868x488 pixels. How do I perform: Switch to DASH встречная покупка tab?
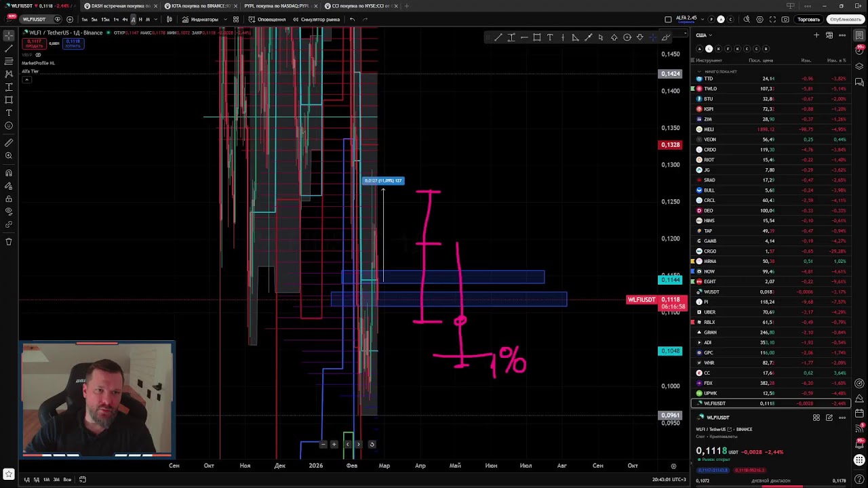[121, 6]
